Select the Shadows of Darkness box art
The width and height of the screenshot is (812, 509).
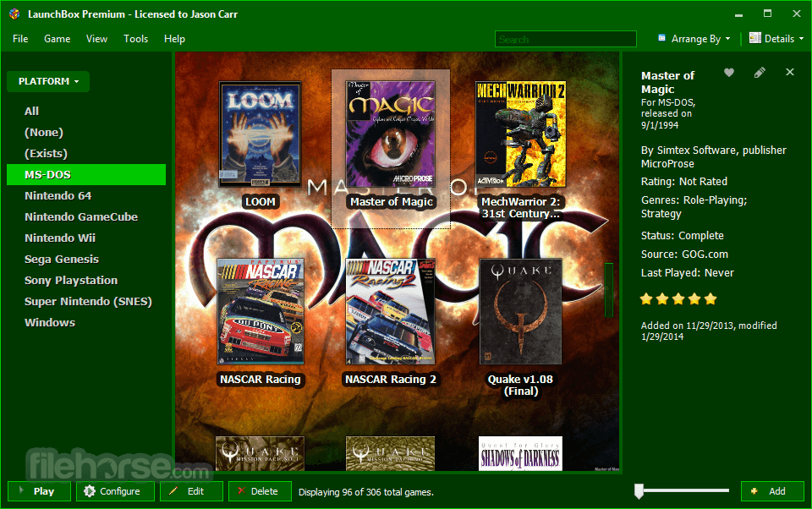click(x=520, y=453)
